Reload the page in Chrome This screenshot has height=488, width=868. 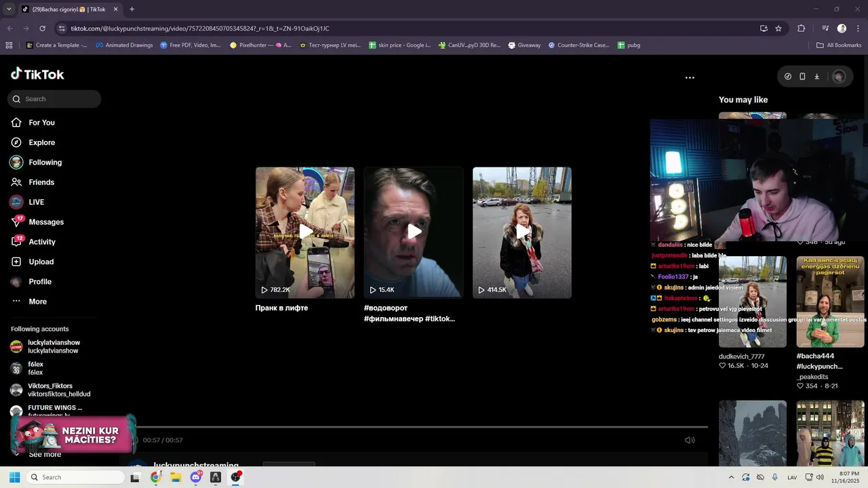(42, 28)
